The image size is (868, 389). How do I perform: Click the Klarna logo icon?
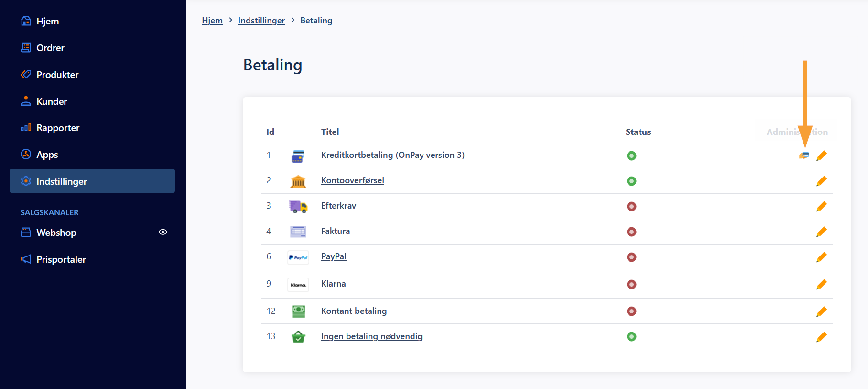point(298,285)
